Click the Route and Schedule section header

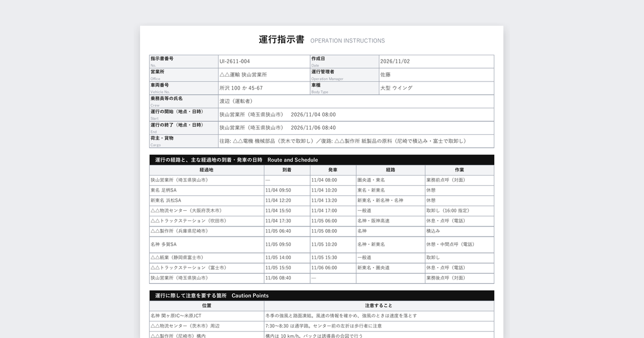[322, 160]
